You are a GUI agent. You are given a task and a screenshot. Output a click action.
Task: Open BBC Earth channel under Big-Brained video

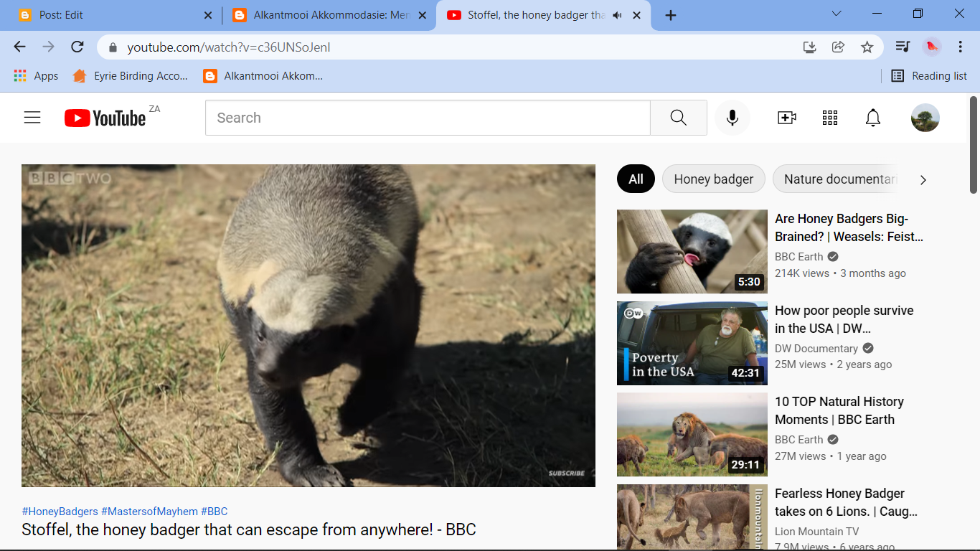pyautogui.click(x=799, y=257)
